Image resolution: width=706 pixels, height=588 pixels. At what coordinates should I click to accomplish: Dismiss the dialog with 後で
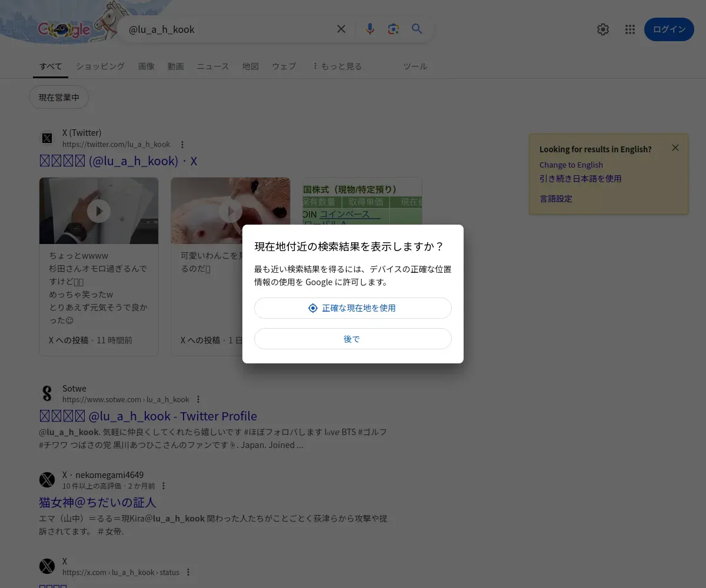[353, 339]
